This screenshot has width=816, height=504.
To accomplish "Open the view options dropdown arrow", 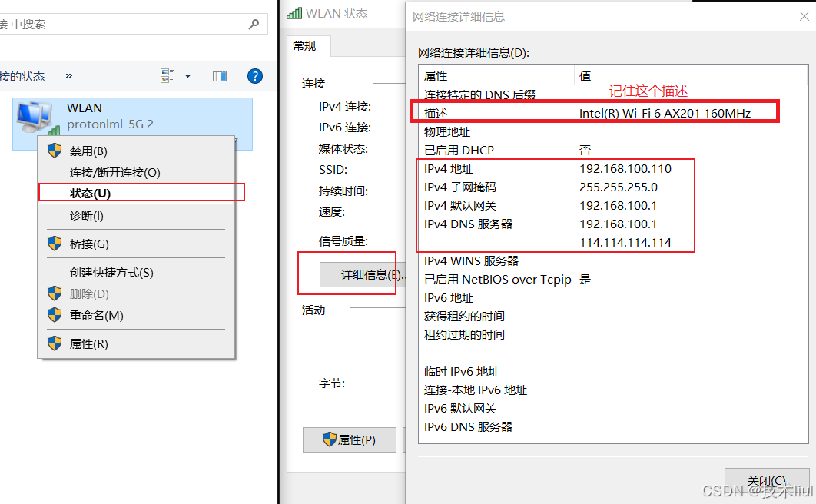I will click(x=188, y=77).
